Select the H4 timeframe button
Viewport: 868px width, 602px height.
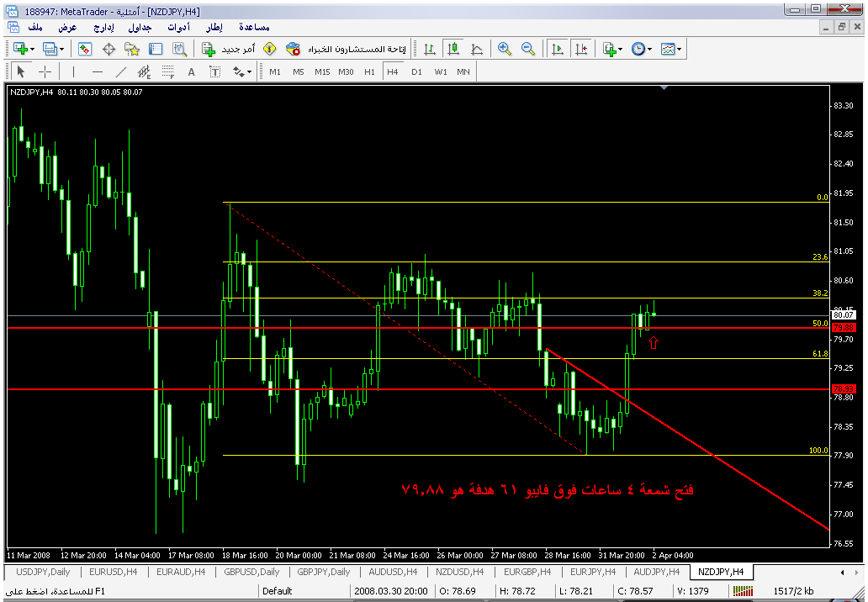393,72
